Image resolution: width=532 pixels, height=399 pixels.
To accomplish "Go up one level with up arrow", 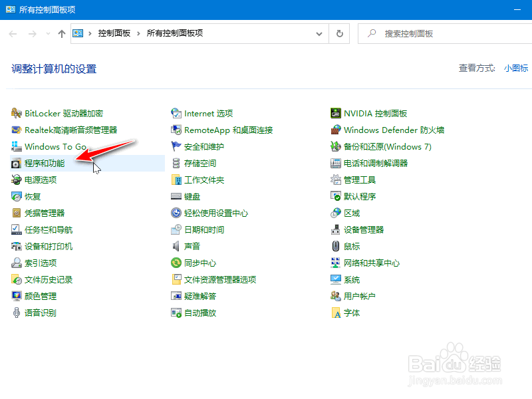I will tap(61, 34).
